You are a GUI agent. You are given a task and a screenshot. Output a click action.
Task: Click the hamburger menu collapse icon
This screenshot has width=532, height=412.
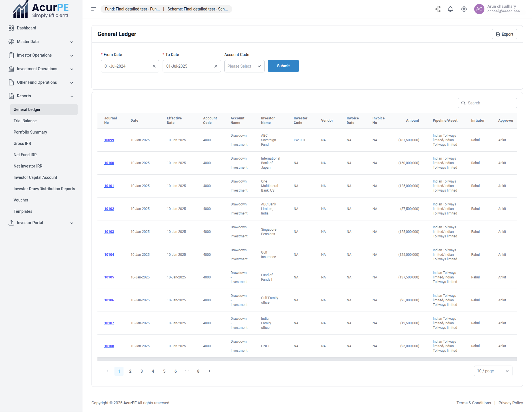(94, 9)
